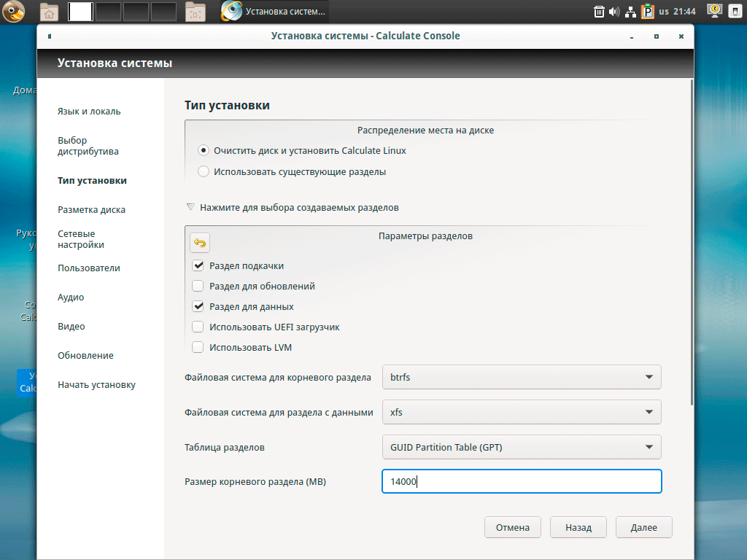Open the window menu icon in the title bar
This screenshot has width=747, height=560.
click(50, 36)
